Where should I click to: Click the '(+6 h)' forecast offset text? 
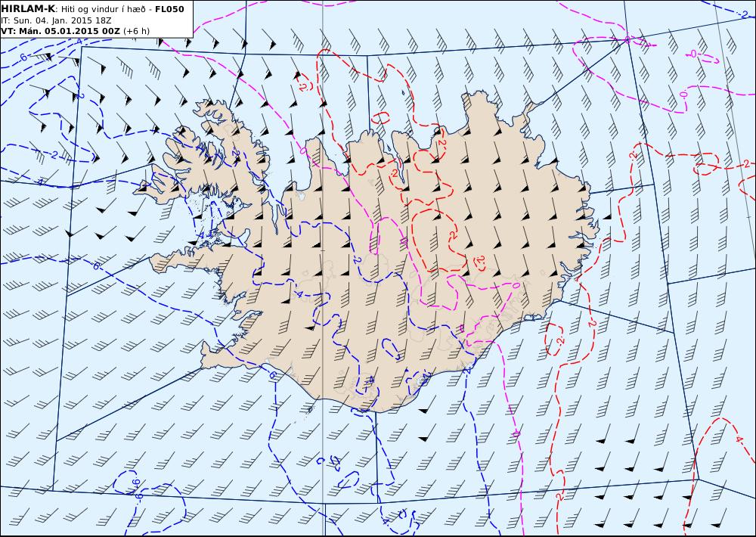(x=136, y=31)
